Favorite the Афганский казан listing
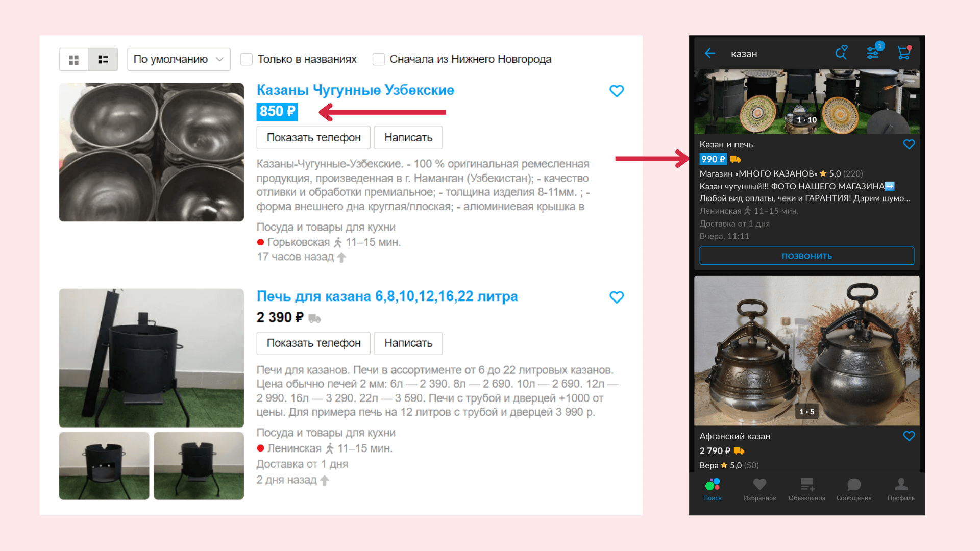The image size is (980, 551). click(x=909, y=436)
